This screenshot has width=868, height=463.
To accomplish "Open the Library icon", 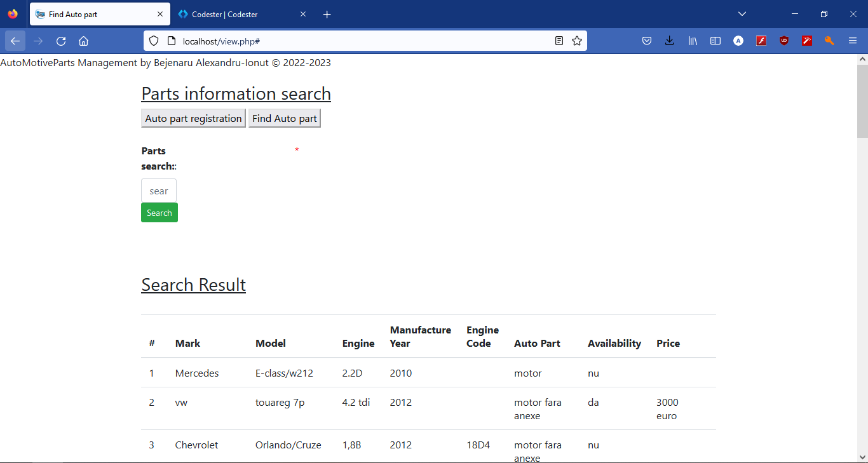I will [x=692, y=40].
